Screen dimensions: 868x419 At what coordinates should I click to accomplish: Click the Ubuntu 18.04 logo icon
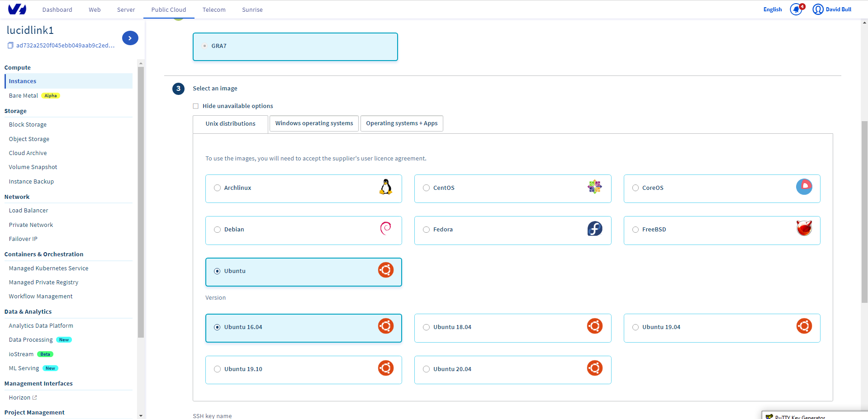point(595,326)
